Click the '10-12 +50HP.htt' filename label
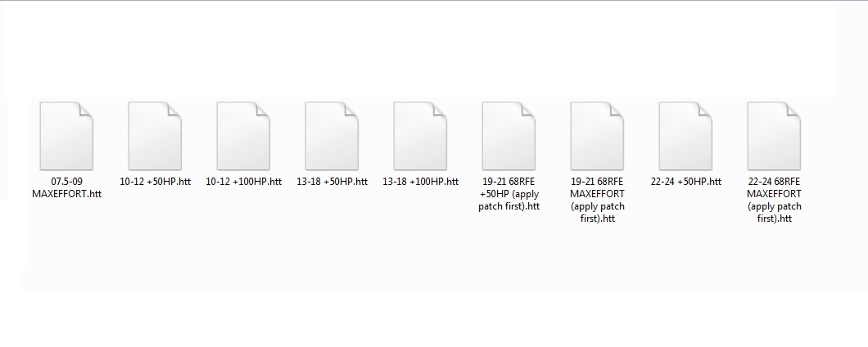This screenshot has width=868, height=347. point(155,182)
